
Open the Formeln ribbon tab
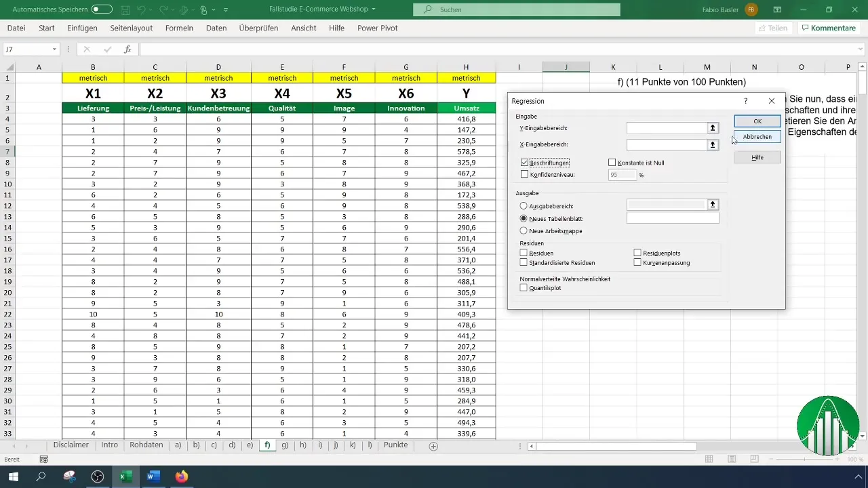pyautogui.click(x=179, y=28)
